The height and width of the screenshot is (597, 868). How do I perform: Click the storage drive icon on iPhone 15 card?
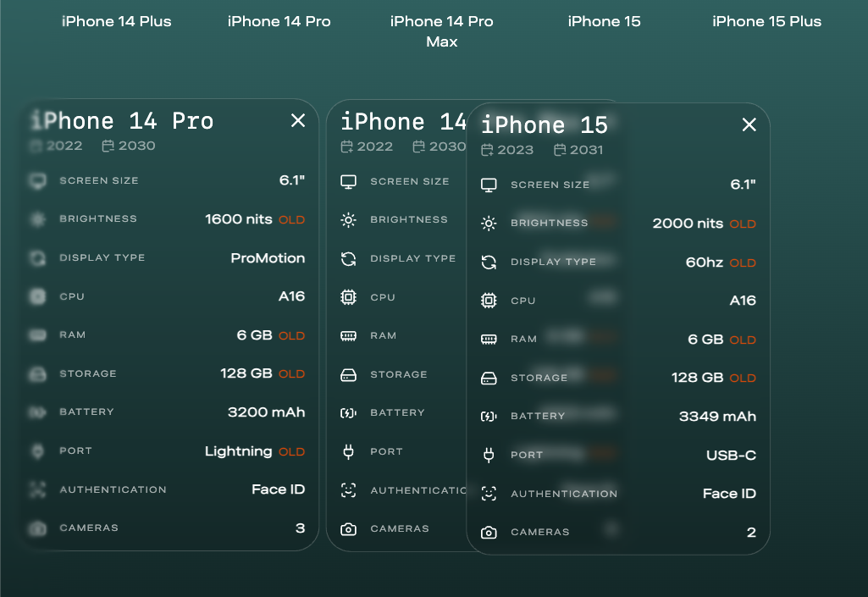coord(489,378)
